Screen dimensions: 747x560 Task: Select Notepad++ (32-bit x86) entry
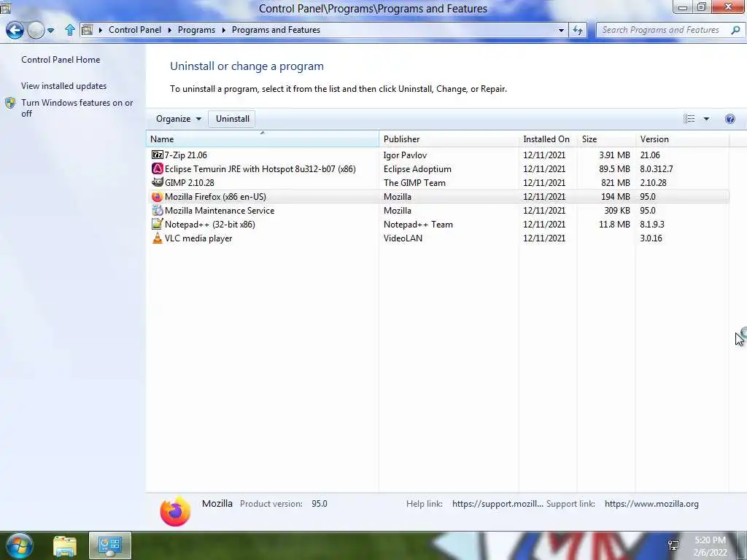tap(438, 225)
